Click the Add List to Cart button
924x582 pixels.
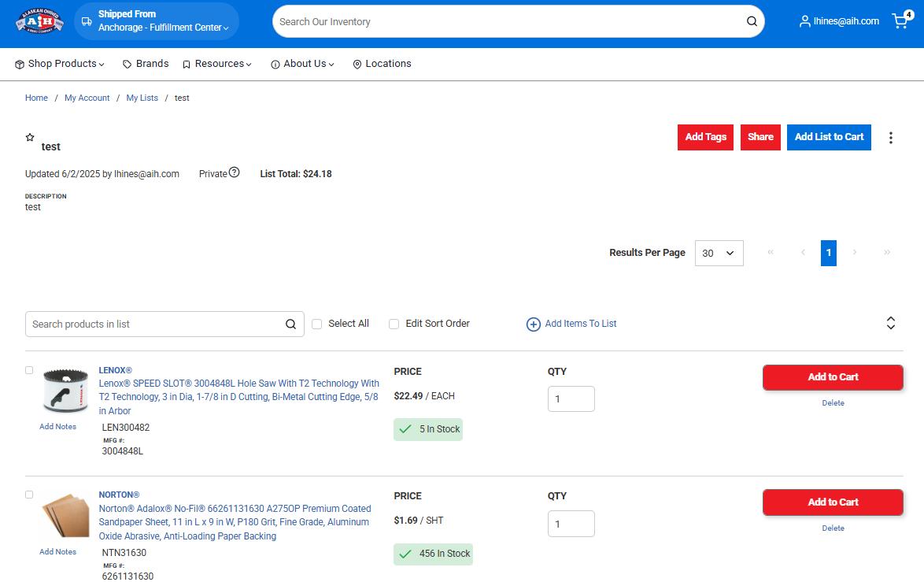point(829,137)
